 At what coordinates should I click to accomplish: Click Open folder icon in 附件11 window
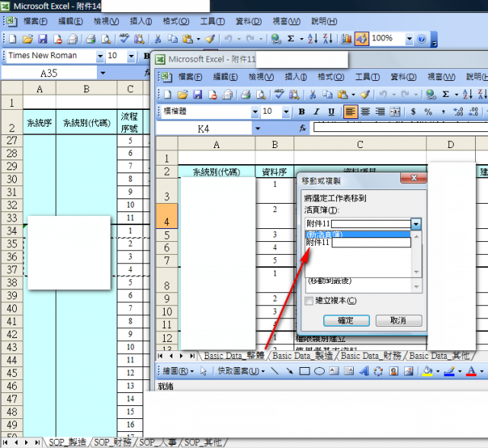tap(183, 95)
